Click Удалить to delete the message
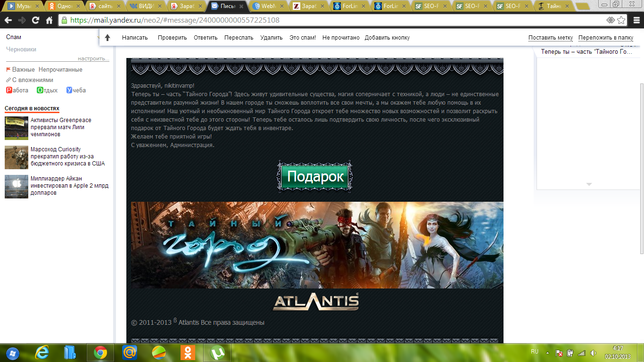Screen dimensions: 644x362 tap(272, 38)
